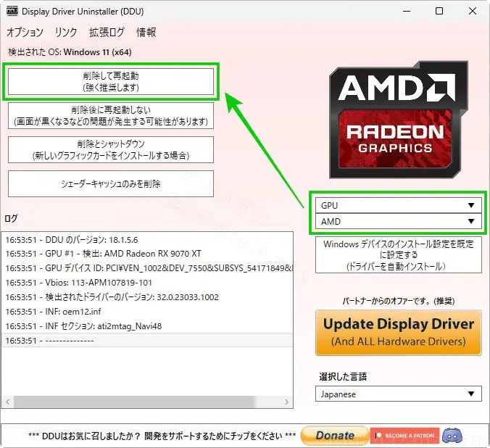Click the 検出された OS: Windows 11 (x64) label
Viewport: 490px width, 448px height.
pos(70,52)
